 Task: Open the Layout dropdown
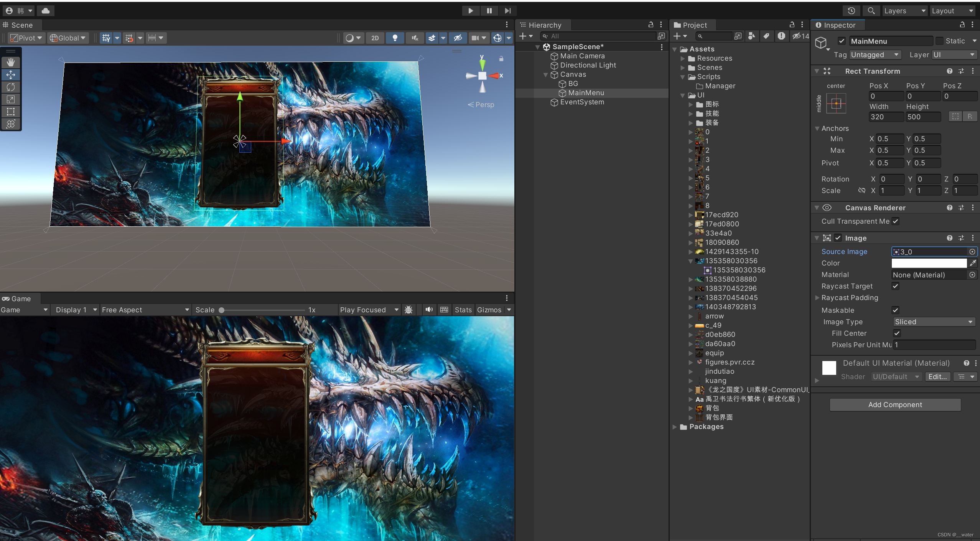tap(952, 11)
